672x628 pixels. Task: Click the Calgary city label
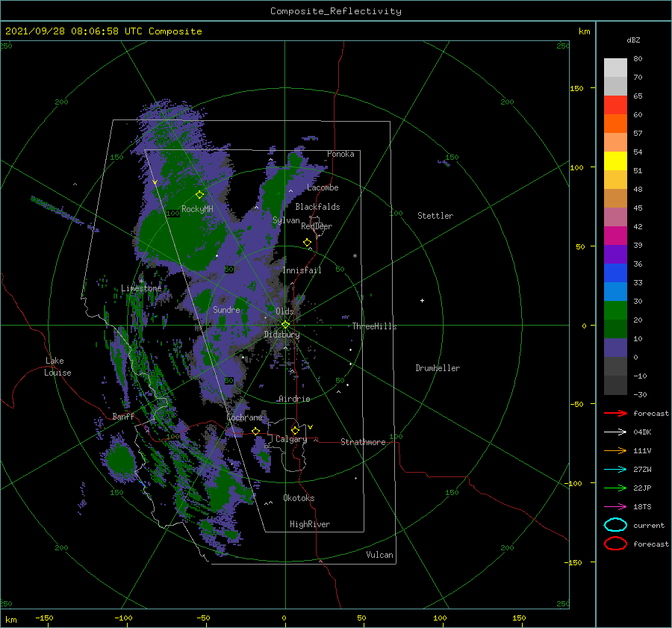point(291,439)
